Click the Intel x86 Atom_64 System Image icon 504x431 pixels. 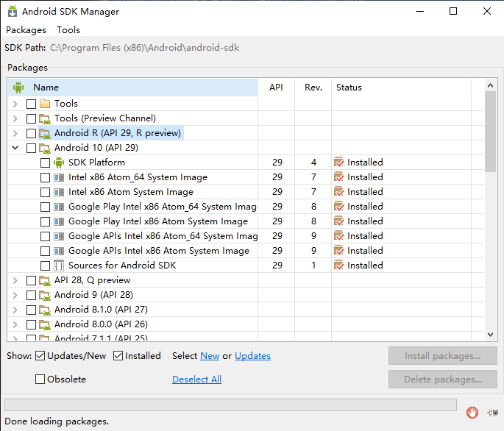pyautogui.click(x=59, y=177)
